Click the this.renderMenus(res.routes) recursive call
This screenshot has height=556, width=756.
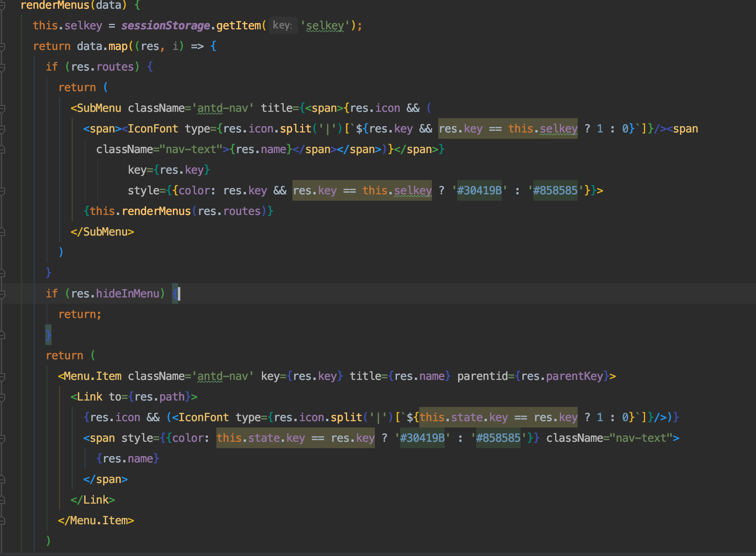click(x=178, y=211)
